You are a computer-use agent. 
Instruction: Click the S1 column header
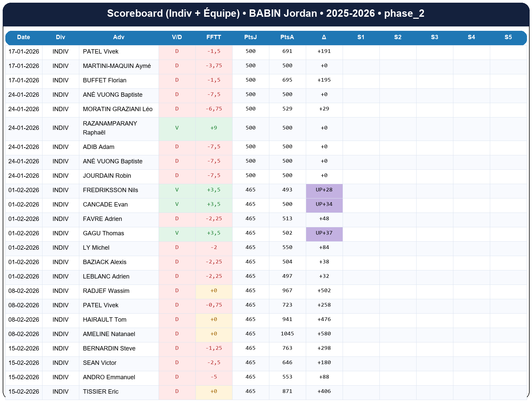coord(361,37)
